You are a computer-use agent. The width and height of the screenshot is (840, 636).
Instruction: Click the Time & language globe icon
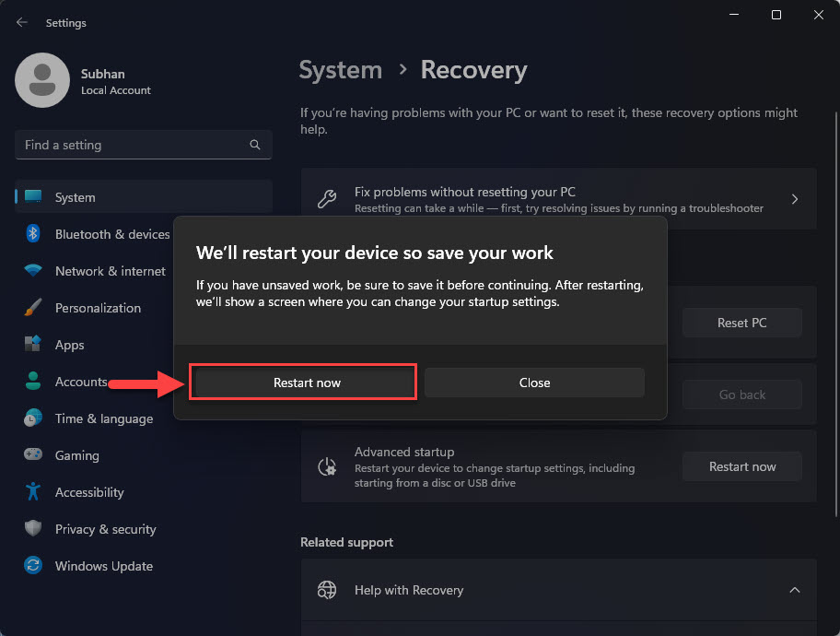click(33, 418)
